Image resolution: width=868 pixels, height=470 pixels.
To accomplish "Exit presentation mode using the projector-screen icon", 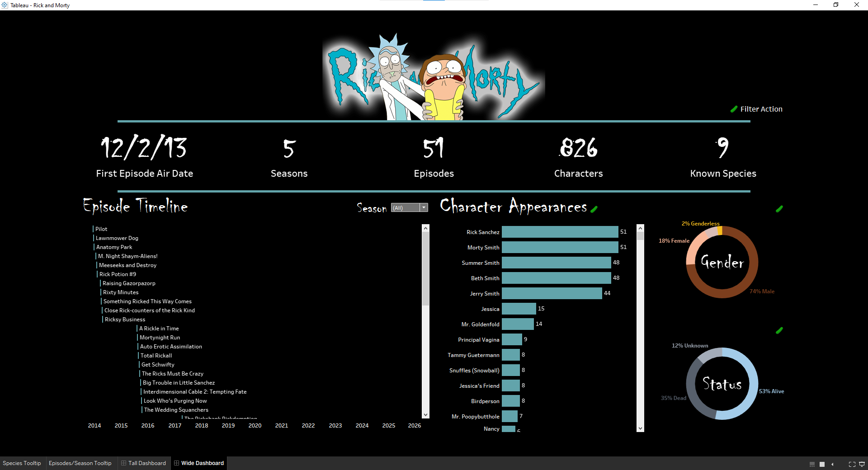I will [862, 464].
